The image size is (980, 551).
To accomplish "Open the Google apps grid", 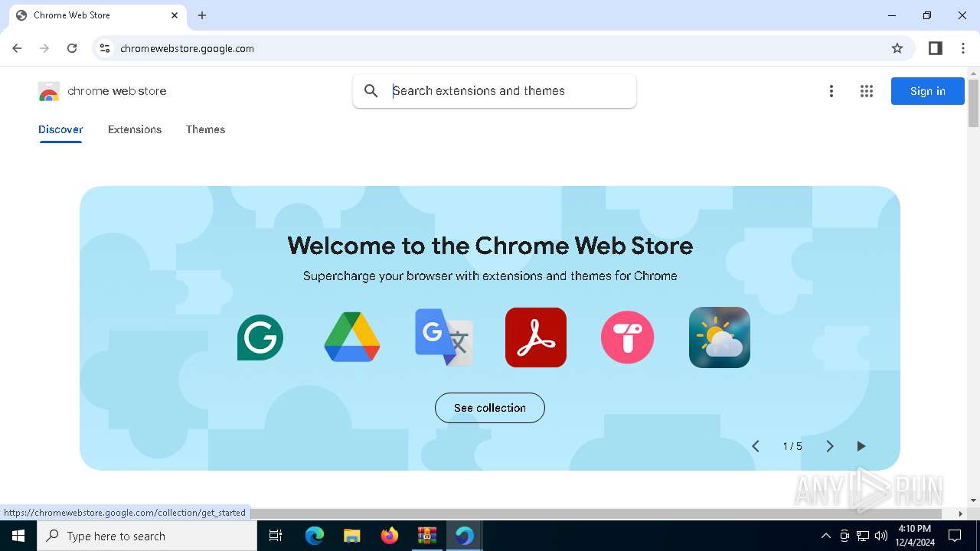I will click(867, 91).
